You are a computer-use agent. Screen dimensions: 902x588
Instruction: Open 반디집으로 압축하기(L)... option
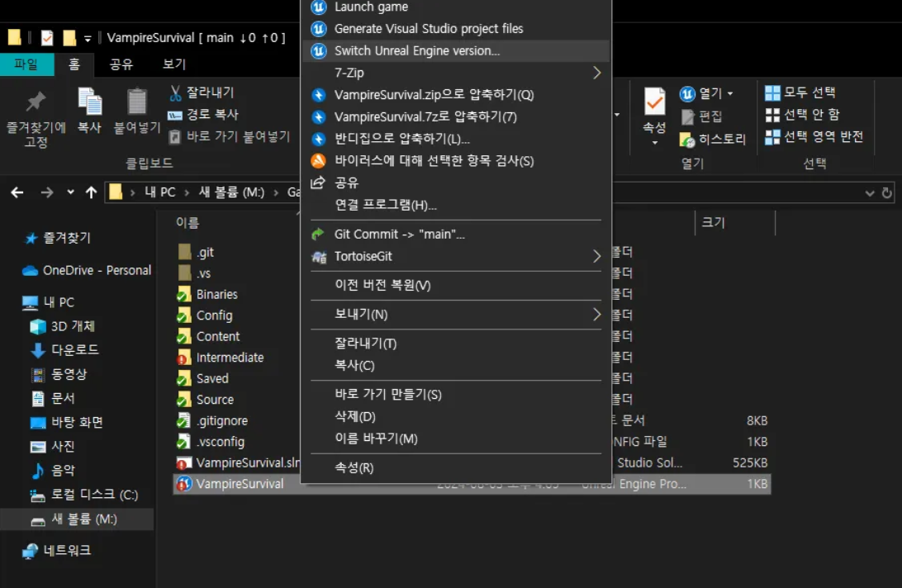pyautogui.click(x=456, y=139)
